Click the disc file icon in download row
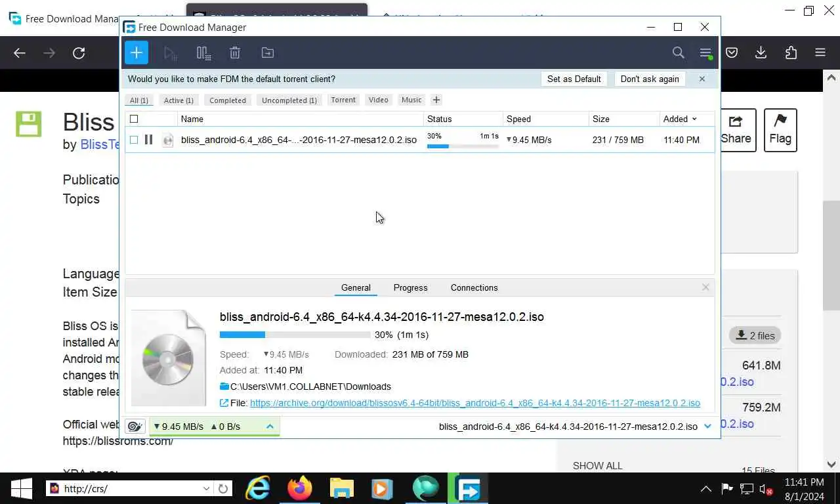The width and height of the screenshot is (840, 504). pos(168,140)
